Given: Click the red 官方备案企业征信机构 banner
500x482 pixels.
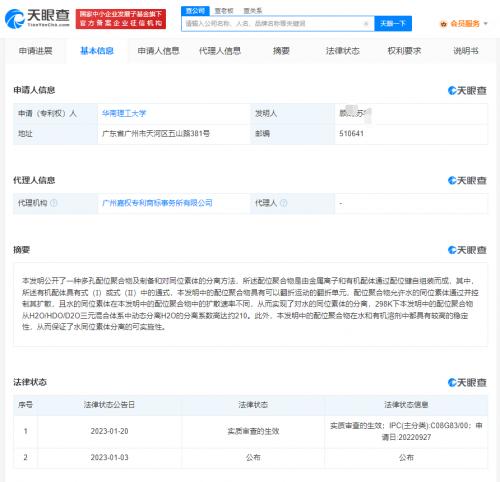Looking at the screenshot, I should click(x=121, y=19).
